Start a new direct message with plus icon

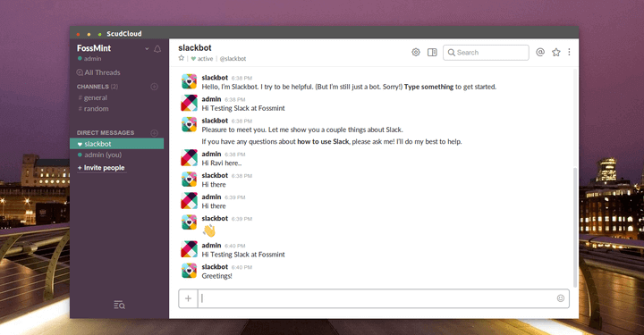[x=155, y=133]
